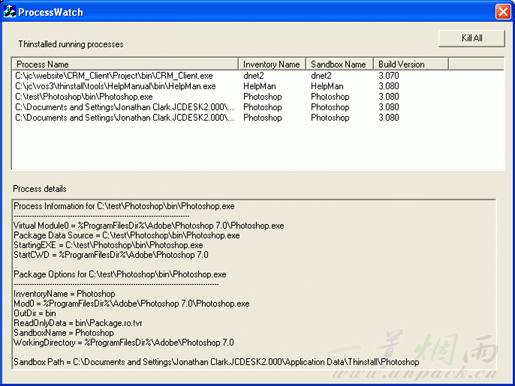Click HelpMan in Sandbox Name column

coord(327,86)
